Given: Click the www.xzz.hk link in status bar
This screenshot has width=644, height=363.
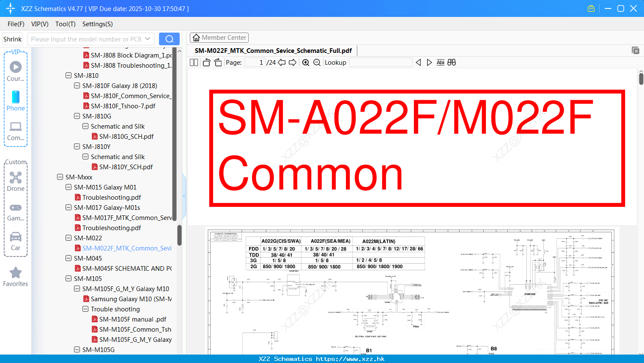Looking at the screenshot, I should click(x=350, y=359).
